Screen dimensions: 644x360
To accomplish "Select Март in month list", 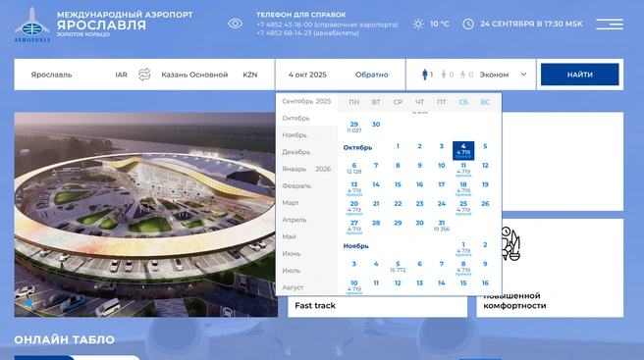I will point(306,203).
